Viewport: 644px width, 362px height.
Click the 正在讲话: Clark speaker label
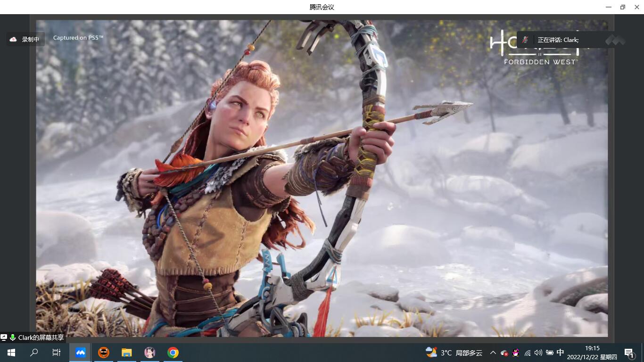point(558,40)
